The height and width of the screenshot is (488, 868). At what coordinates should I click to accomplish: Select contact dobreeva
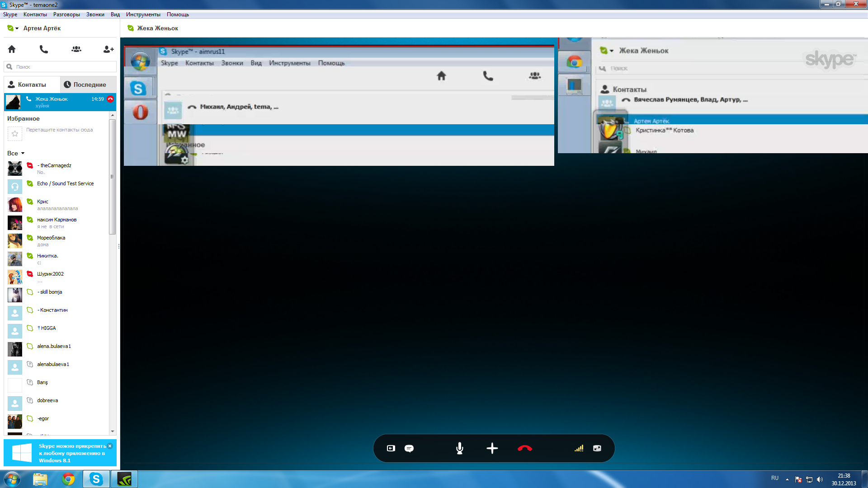57,404
